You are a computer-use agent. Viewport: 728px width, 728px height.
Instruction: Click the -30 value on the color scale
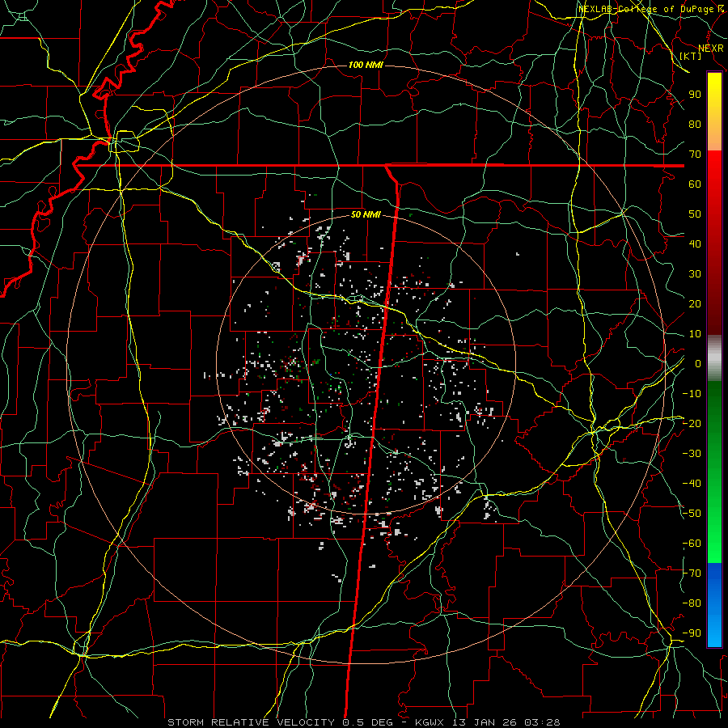[x=692, y=454]
